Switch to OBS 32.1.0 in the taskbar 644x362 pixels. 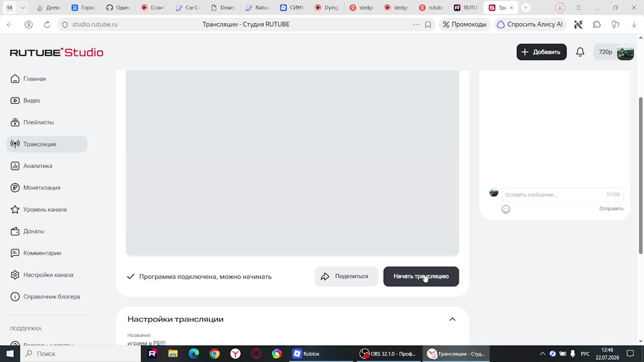pos(387,354)
